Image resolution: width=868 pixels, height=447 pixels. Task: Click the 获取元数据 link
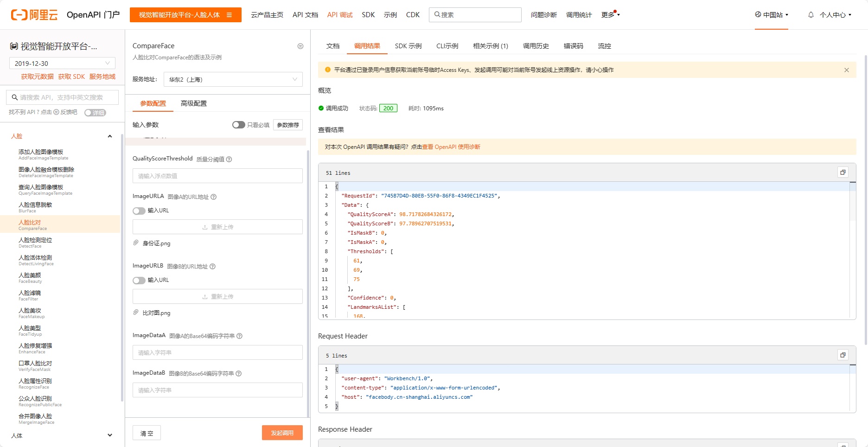pyautogui.click(x=37, y=77)
